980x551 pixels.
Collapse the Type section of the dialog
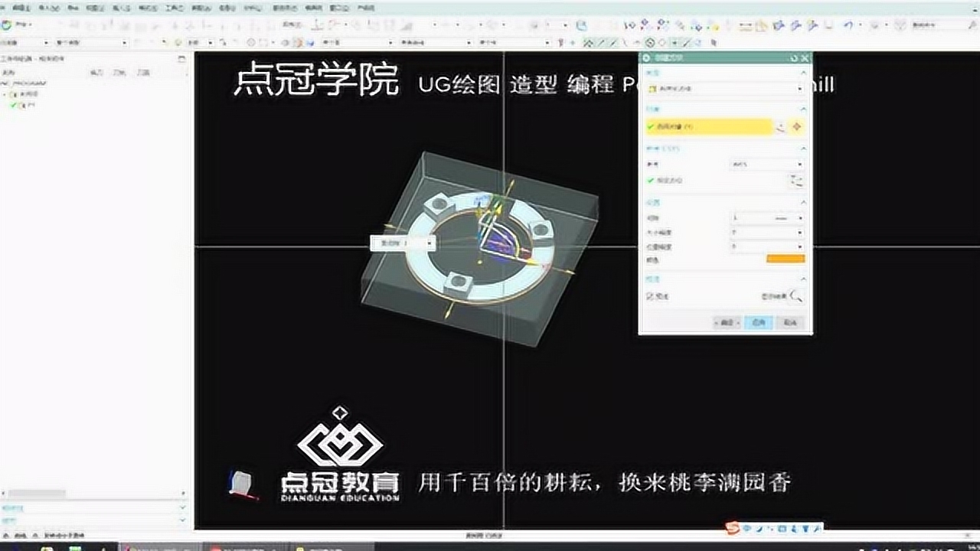[803, 73]
